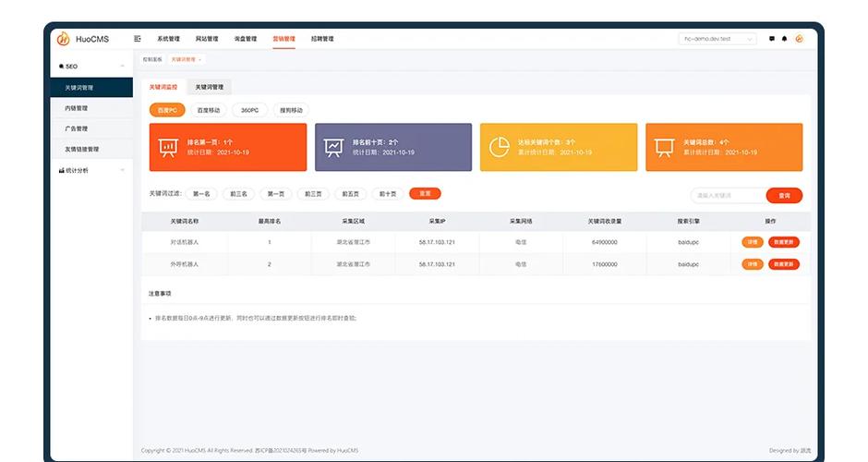The image size is (868, 462).
Task: Click the chart icon beside 统计分析 in sidebar
Action: 62,171
